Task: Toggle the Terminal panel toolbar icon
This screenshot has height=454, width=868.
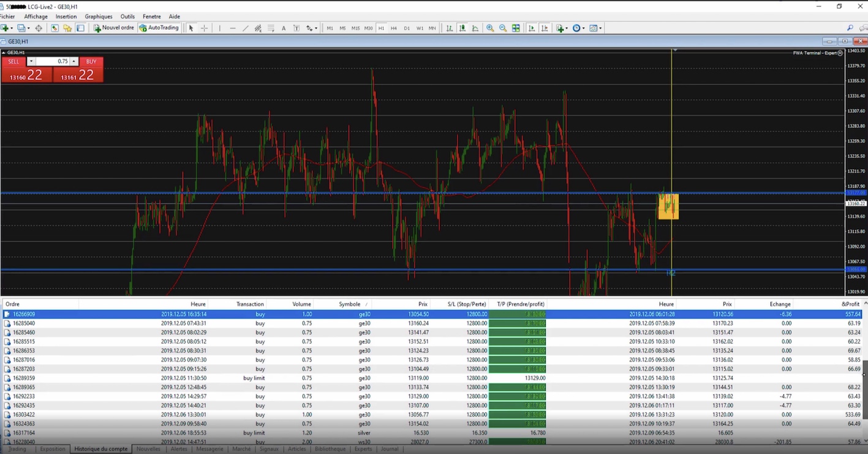Action: 80,28
